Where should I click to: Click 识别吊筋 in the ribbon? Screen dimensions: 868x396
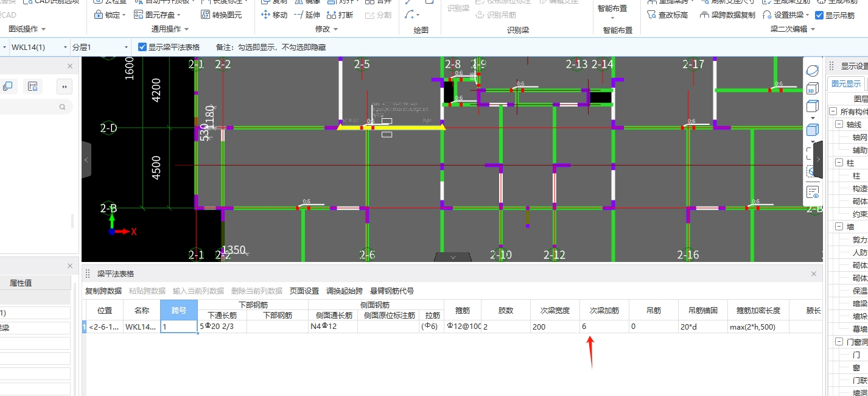tap(496, 15)
